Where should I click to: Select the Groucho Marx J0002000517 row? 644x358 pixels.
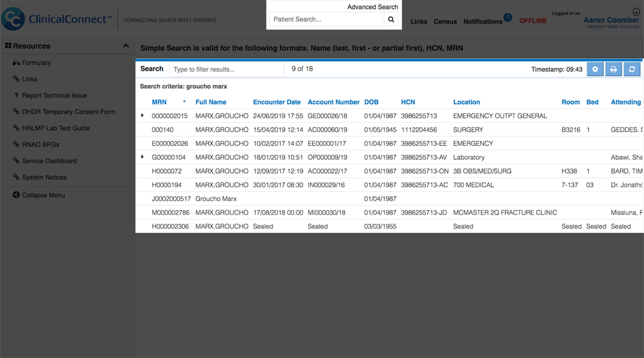pyautogui.click(x=390, y=199)
